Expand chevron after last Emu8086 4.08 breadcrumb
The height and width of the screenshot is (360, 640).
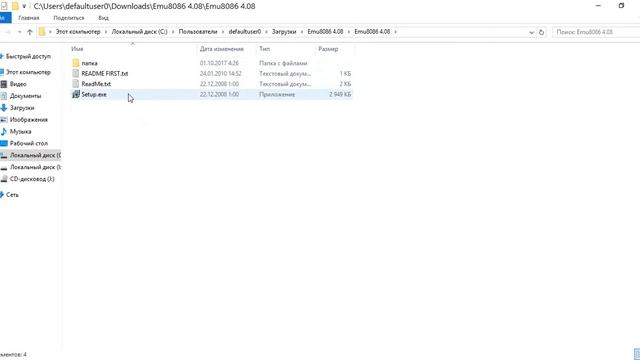point(396,31)
